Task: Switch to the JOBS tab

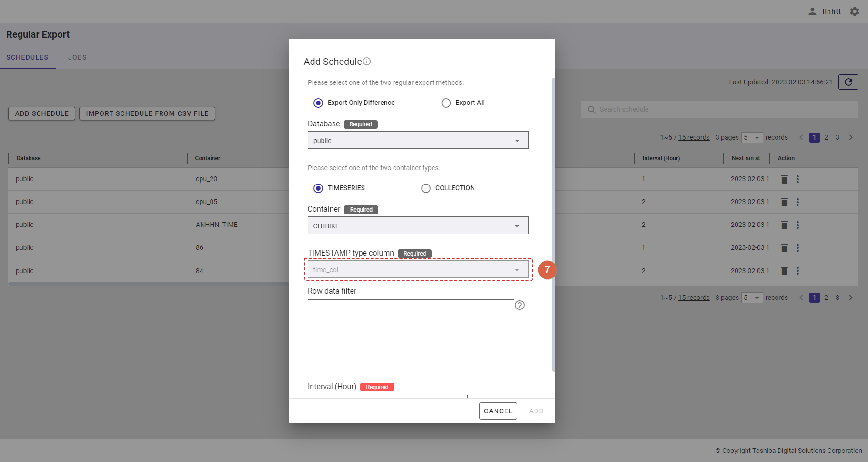Action: 78,57
